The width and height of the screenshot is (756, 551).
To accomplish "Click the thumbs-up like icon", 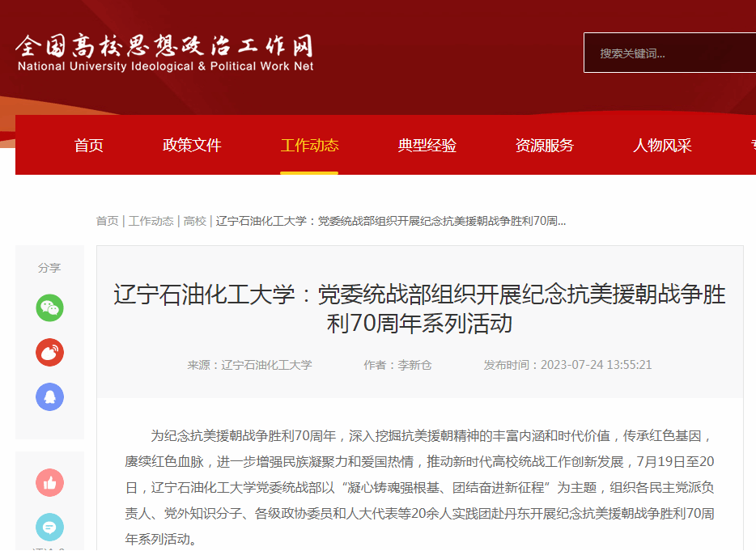I will click(x=49, y=483).
